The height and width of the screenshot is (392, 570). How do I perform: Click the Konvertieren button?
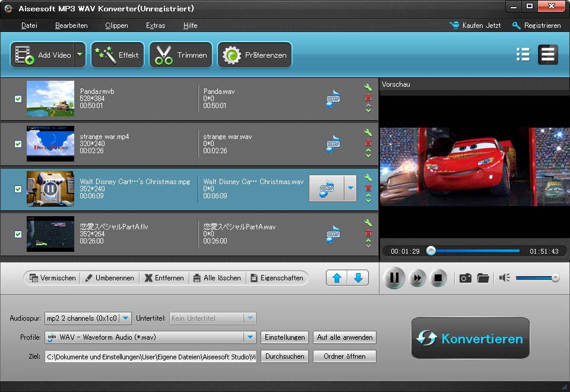click(x=470, y=338)
